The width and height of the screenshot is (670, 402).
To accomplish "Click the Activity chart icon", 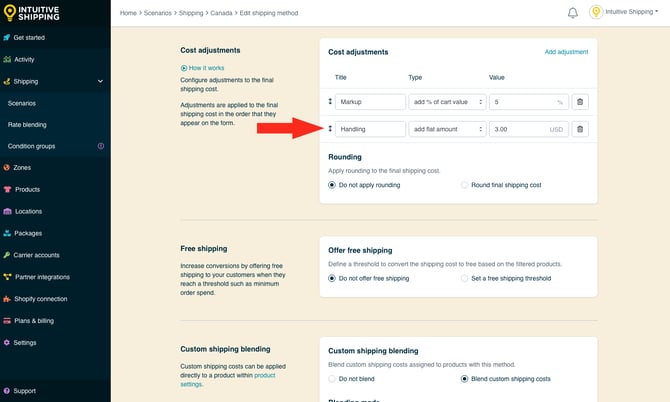I will (x=7, y=59).
